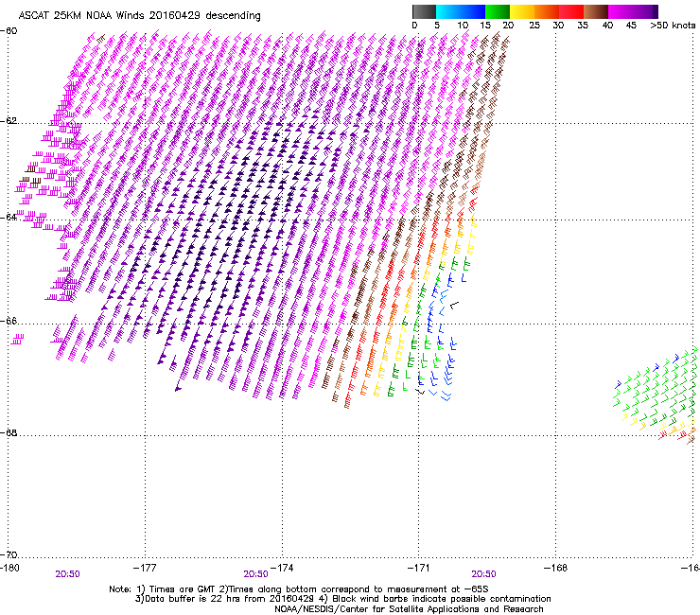Viewport: 700px width, 615px height.
Task: Click the date '20160429' in the title
Action: click(x=175, y=15)
